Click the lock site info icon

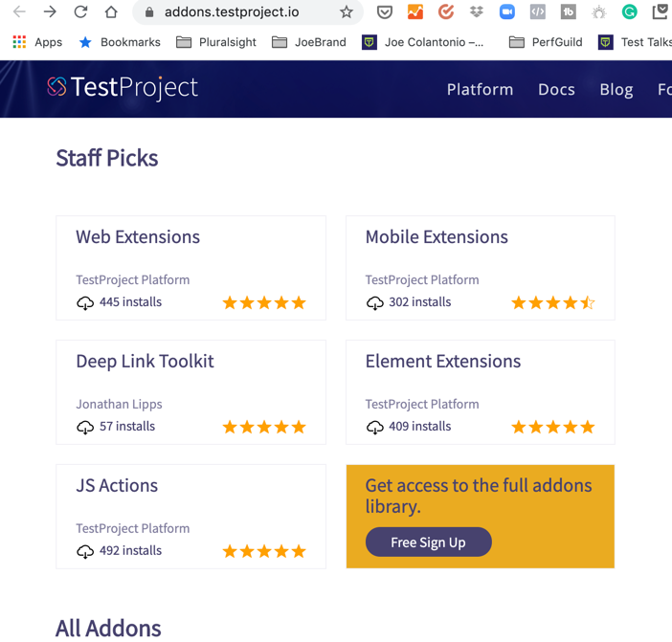click(x=149, y=12)
